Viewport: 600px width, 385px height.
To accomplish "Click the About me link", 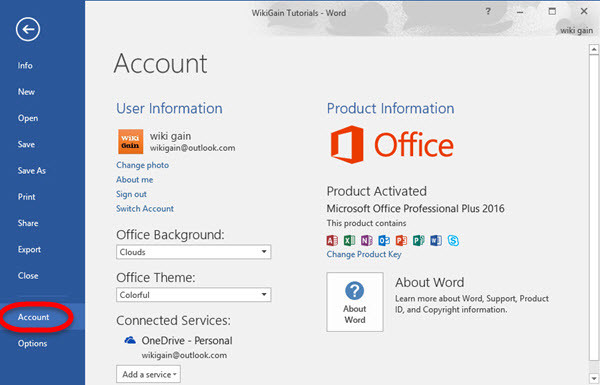I will (x=135, y=179).
